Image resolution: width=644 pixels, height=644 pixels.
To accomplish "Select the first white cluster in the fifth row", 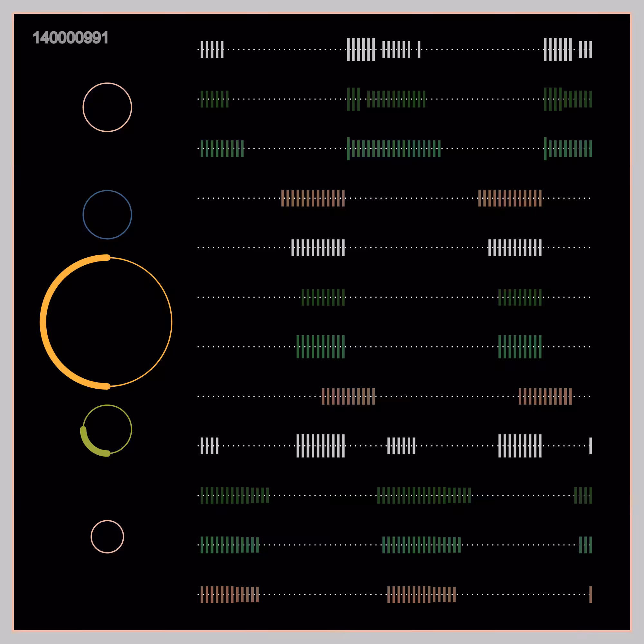I will pyautogui.click(x=318, y=248).
